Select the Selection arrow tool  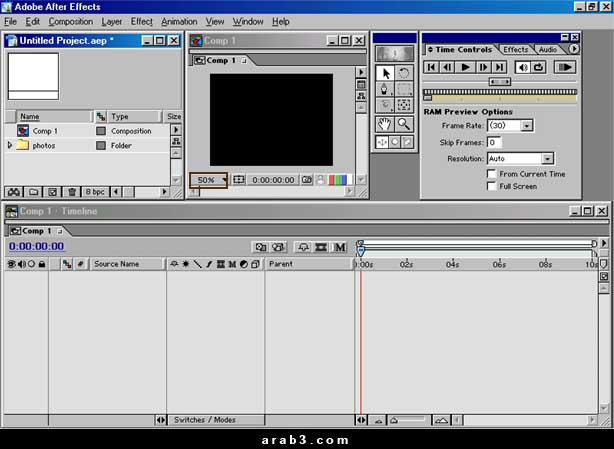[x=385, y=73]
